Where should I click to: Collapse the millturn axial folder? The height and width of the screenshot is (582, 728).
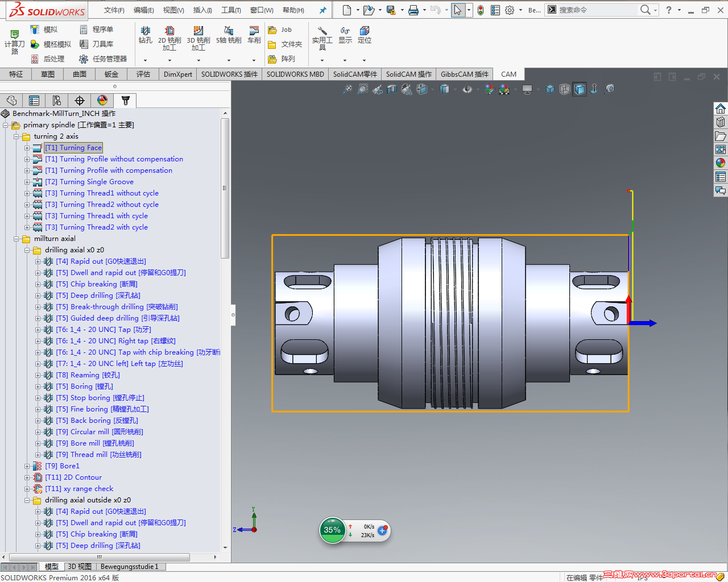coord(16,239)
